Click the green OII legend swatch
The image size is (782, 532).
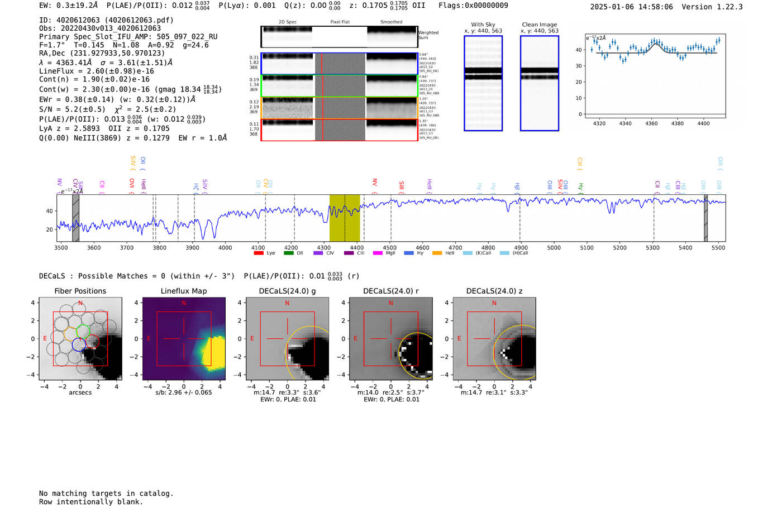[x=288, y=253]
